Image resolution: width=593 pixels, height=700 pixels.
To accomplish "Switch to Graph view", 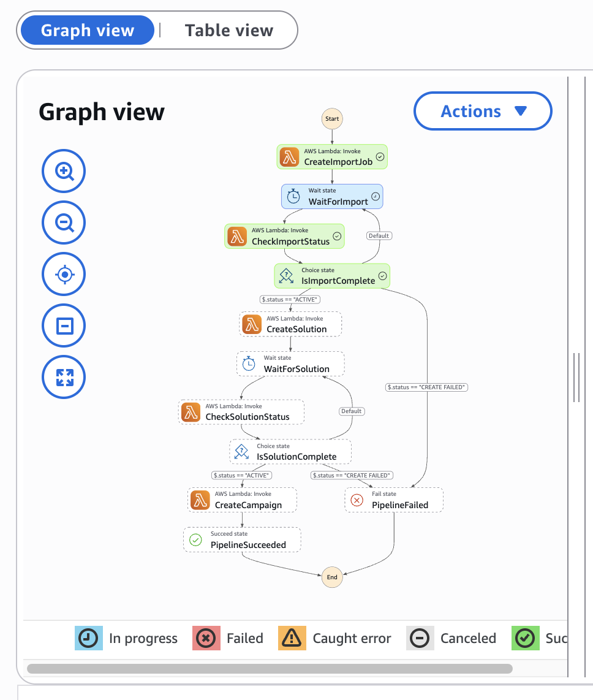I will pos(87,31).
